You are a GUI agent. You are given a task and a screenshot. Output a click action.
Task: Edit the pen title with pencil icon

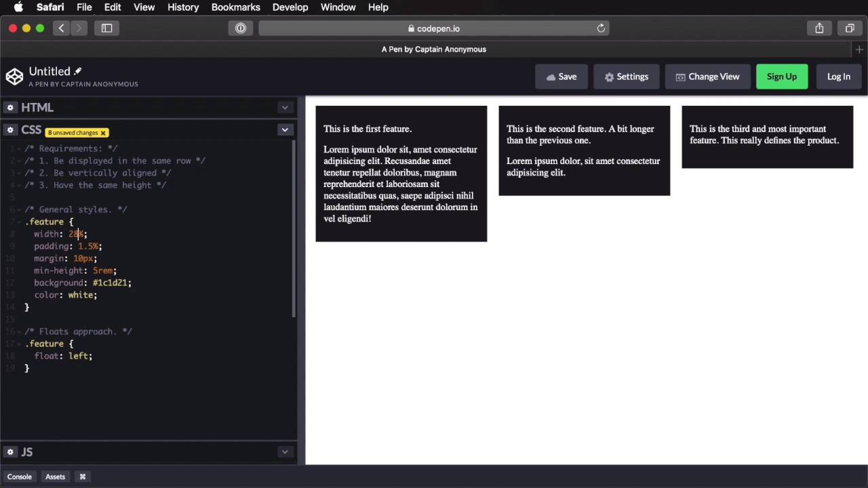(x=77, y=70)
